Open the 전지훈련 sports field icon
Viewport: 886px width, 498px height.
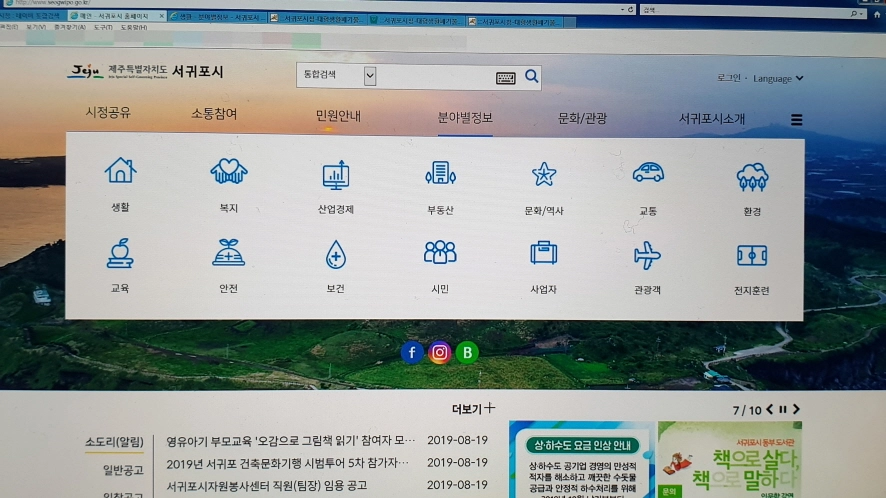(752, 256)
